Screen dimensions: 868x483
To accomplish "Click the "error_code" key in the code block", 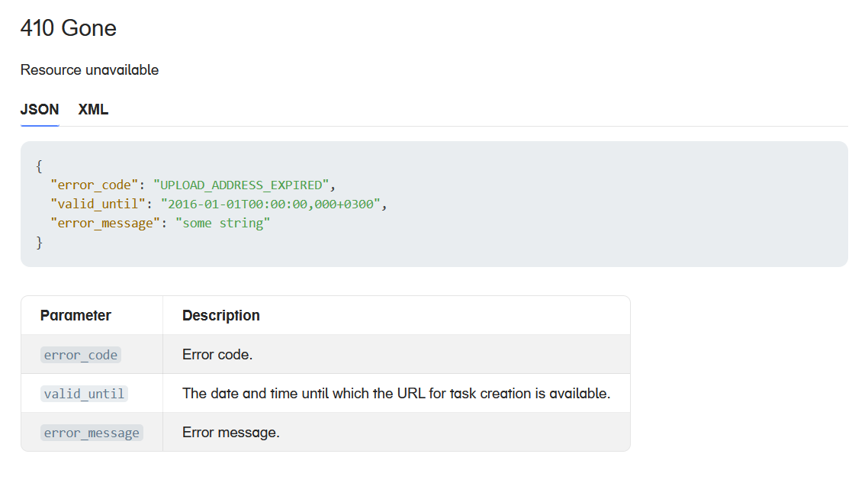I will tap(91, 185).
